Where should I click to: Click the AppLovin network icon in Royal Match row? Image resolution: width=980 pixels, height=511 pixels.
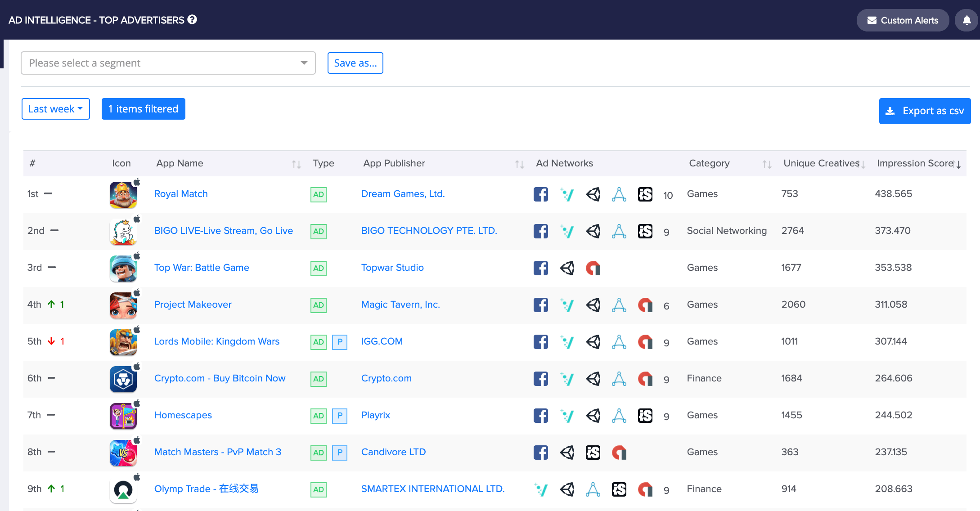click(x=619, y=194)
